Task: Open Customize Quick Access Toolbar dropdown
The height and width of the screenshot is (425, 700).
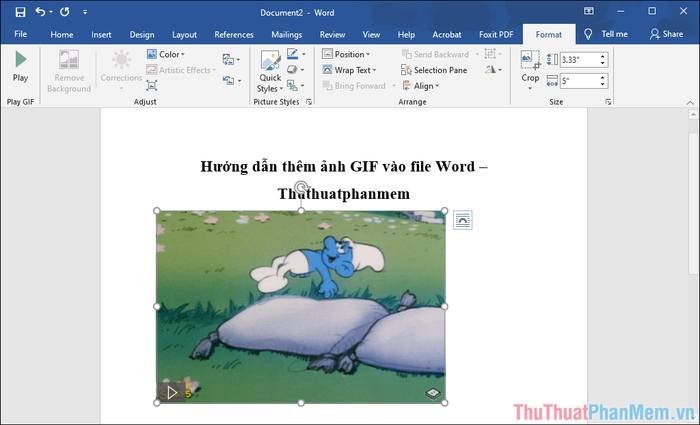Action: [x=85, y=12]
